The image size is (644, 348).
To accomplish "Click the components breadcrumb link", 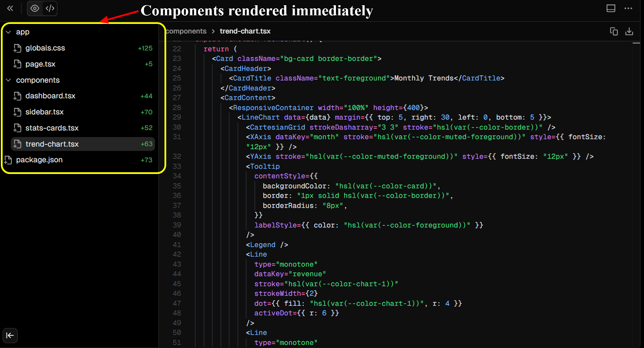I will pos(186,31).
